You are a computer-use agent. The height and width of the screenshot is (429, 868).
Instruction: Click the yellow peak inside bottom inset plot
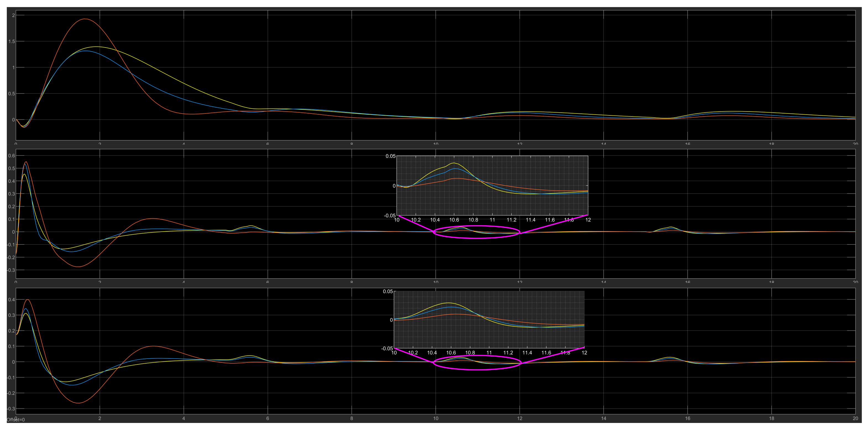coord(448,303)
